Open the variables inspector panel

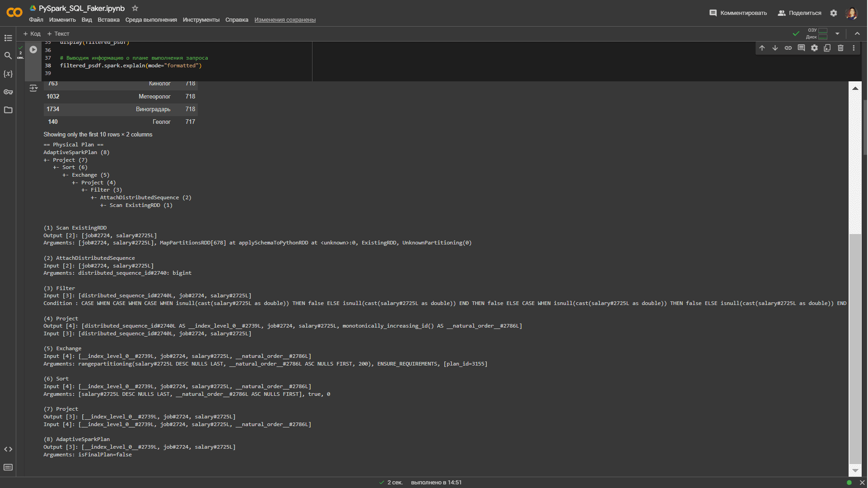(8, 74)
